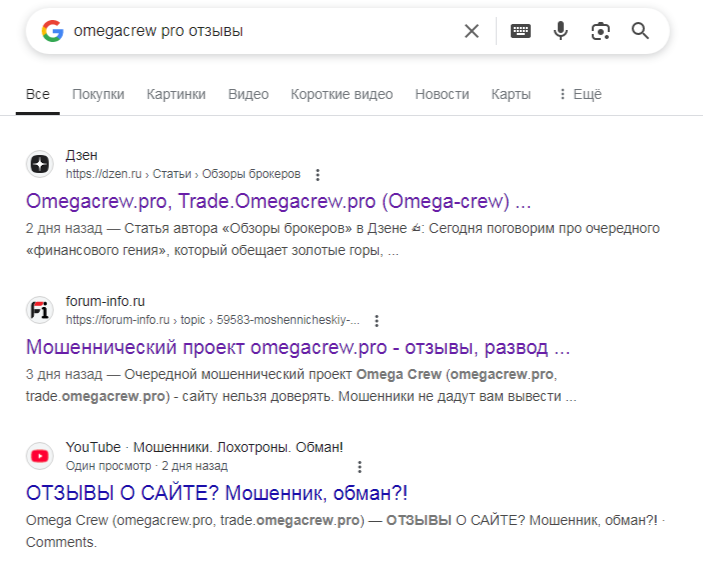Open more options for the YouTube result
Screen dimensions: 703x568
tap(360, 467)
